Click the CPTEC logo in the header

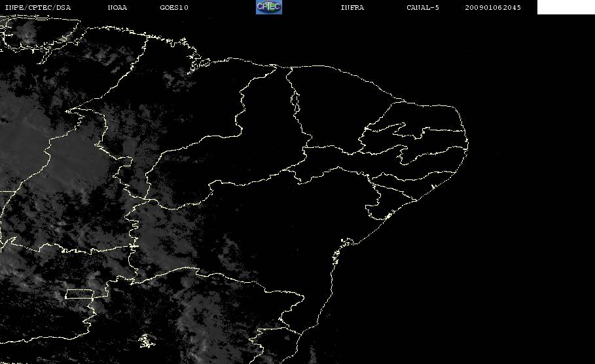point(268,7)
